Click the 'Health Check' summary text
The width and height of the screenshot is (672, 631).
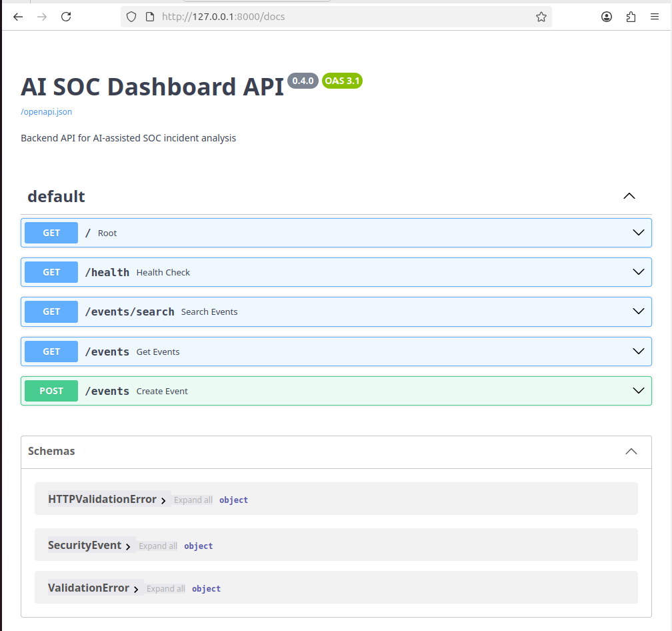tap(163, 273)
